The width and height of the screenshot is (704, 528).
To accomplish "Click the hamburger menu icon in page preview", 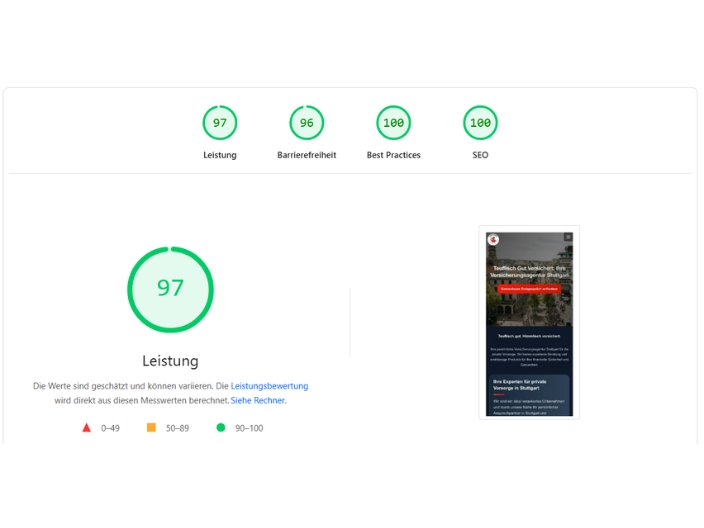I will pos(568,237).
